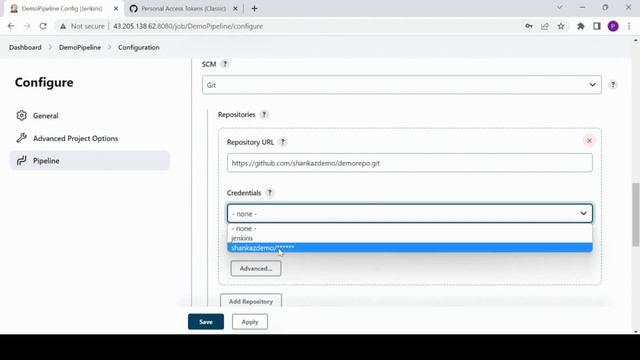Click the Configuration breadcrumb
The width and height of the screenshot is (640, 360).
(139, 47)
